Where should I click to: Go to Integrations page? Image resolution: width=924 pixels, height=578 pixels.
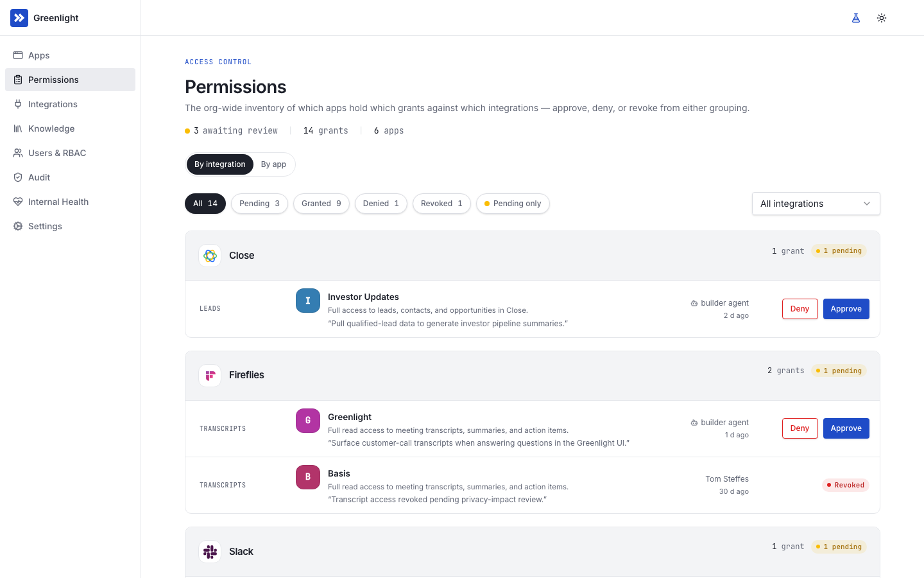pos(70,104)
